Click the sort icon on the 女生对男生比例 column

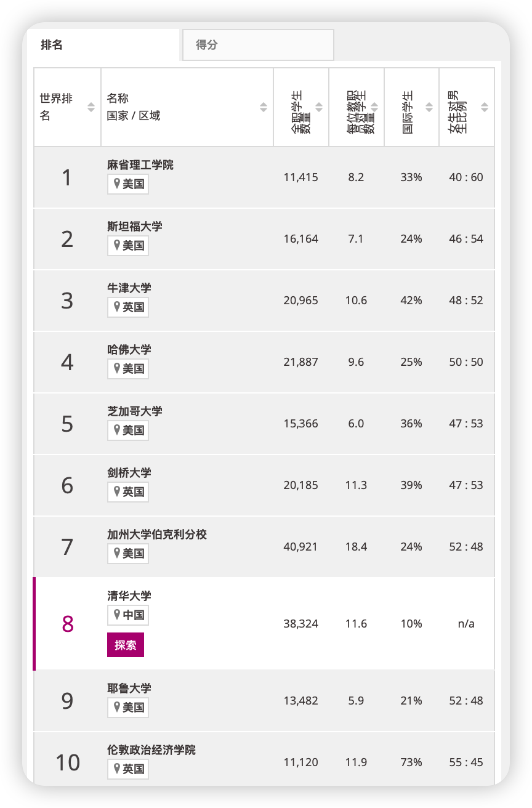483,107
